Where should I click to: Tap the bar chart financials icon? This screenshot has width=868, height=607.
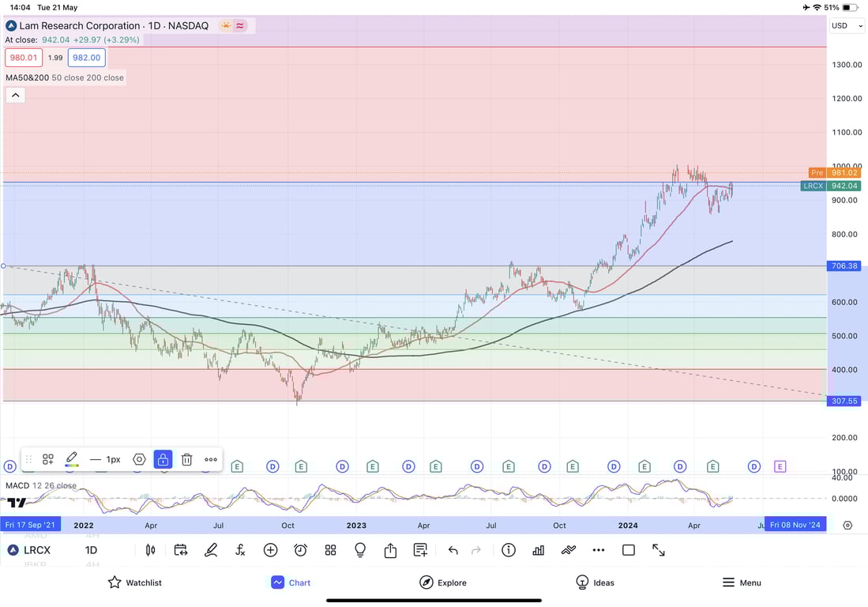pos(538,550)
